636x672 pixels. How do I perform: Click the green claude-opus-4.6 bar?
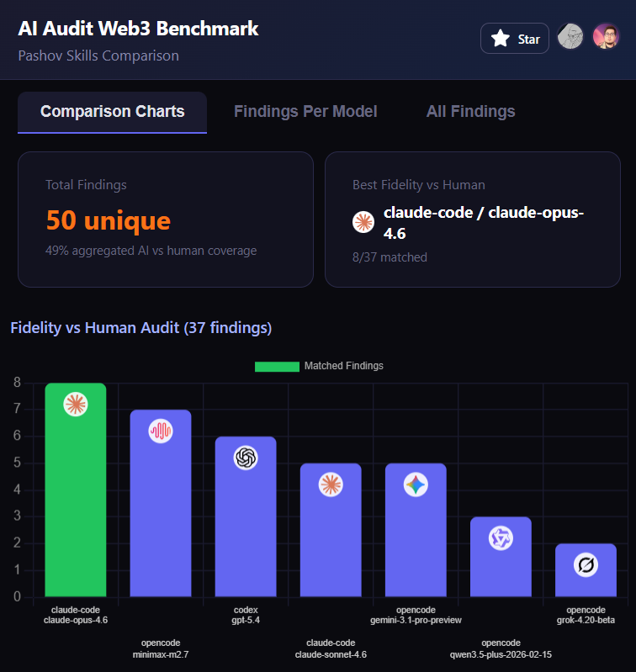76,489
